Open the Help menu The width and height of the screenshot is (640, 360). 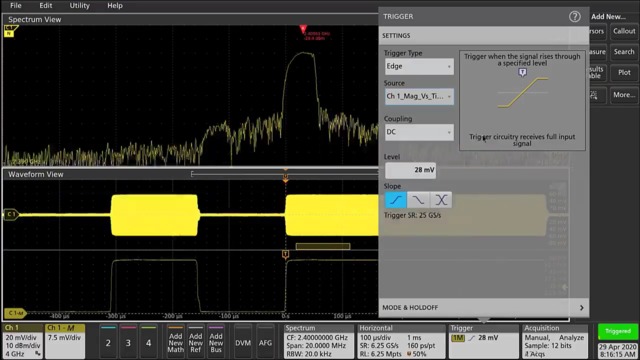(x=115, y=5)
